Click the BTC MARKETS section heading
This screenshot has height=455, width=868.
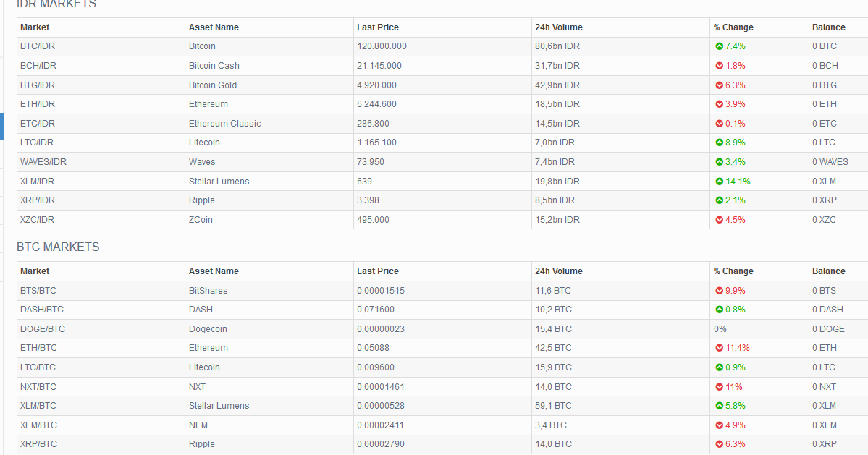(58, 247)
